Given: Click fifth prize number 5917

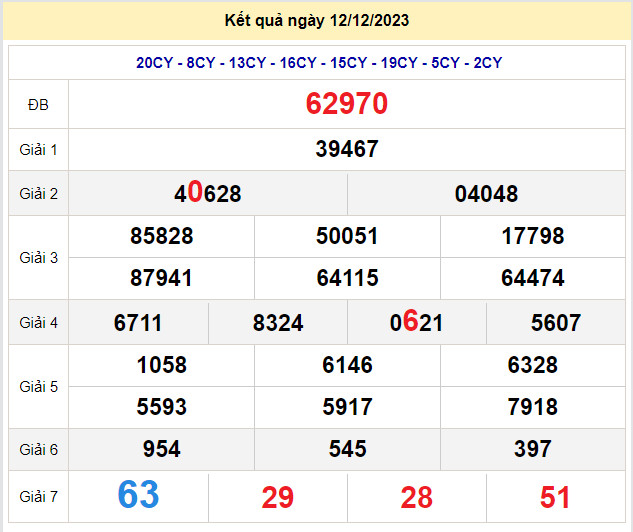Looking at the screenshot, I should (x=347, y=407).
